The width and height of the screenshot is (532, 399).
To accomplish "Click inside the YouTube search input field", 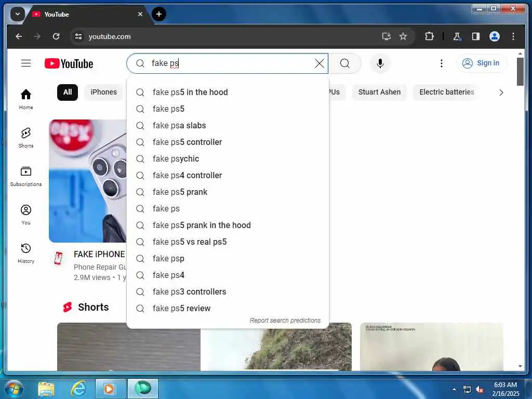I will pos(228,63).
